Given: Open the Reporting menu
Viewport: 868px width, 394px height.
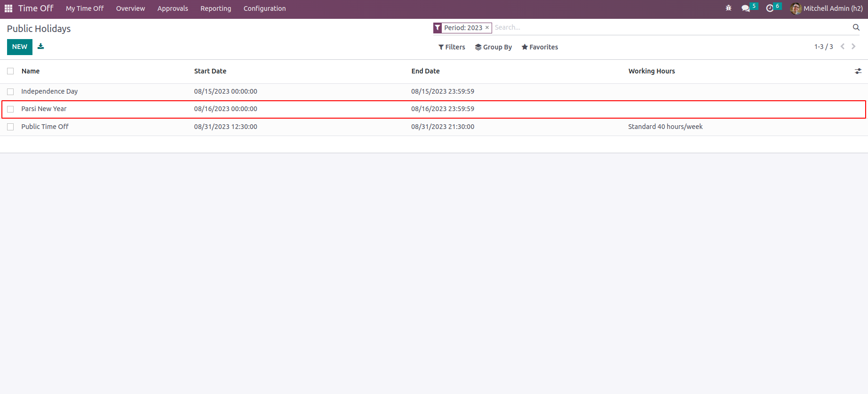Looking at the screenshot, I should click(215, 8).
